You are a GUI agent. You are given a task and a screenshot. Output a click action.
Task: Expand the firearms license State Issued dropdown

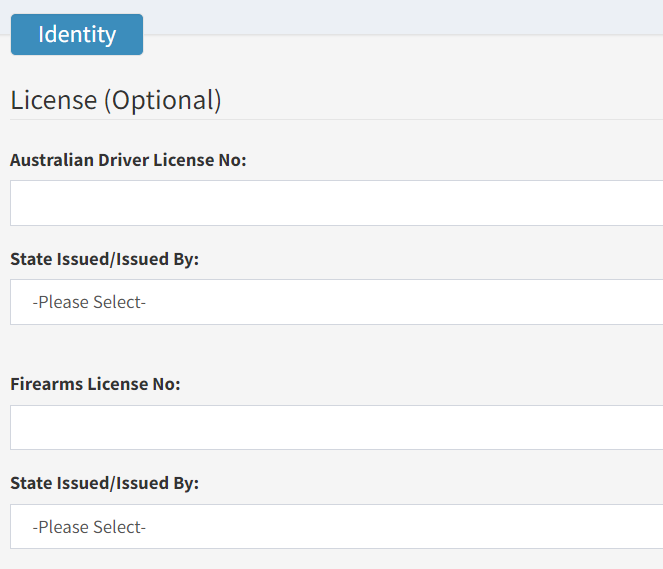(x=337, y=526)
